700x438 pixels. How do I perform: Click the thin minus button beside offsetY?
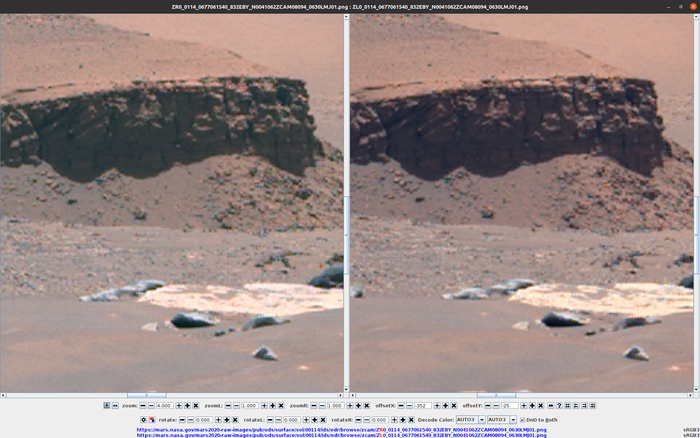click(x=496, y=406)
